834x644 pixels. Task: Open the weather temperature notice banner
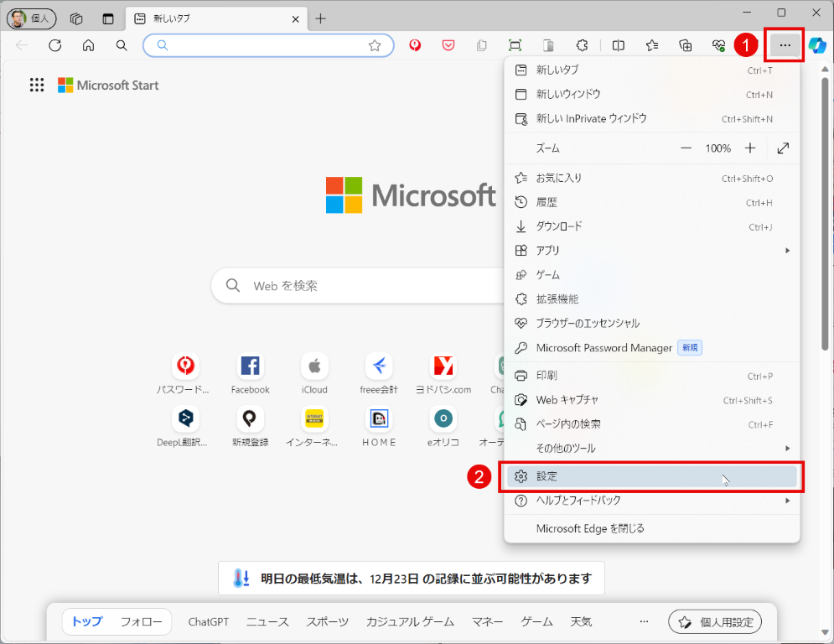coord(412,578)
